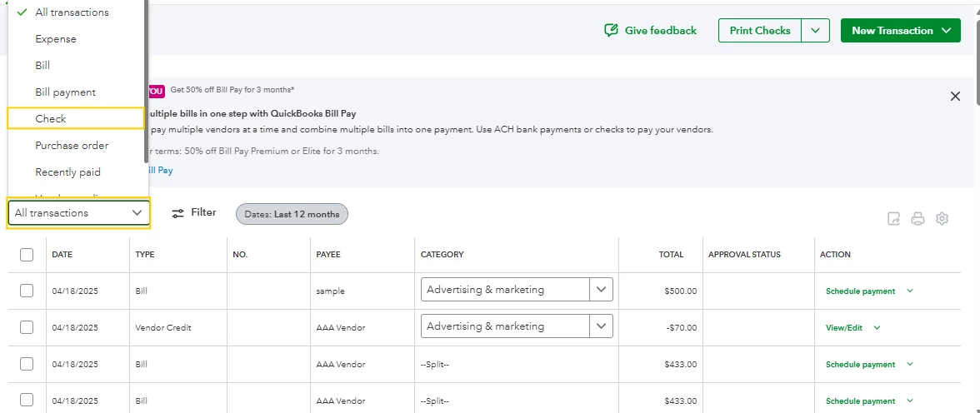Sort by the TYPE column header

pos(145,255)
